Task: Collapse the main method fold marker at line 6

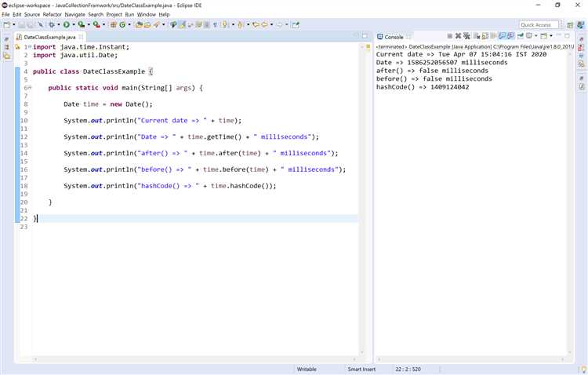Action: (x=30, y=88)
